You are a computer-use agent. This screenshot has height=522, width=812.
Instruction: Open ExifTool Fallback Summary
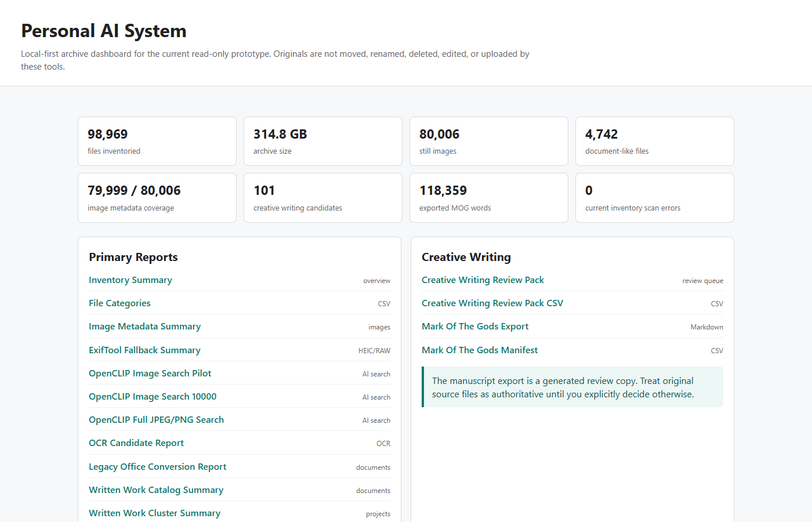point(144,350)
